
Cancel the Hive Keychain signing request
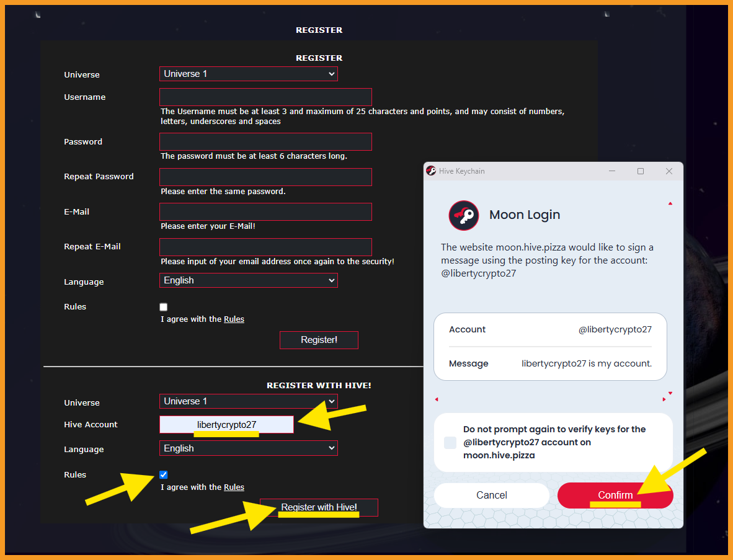coord(492,496)
